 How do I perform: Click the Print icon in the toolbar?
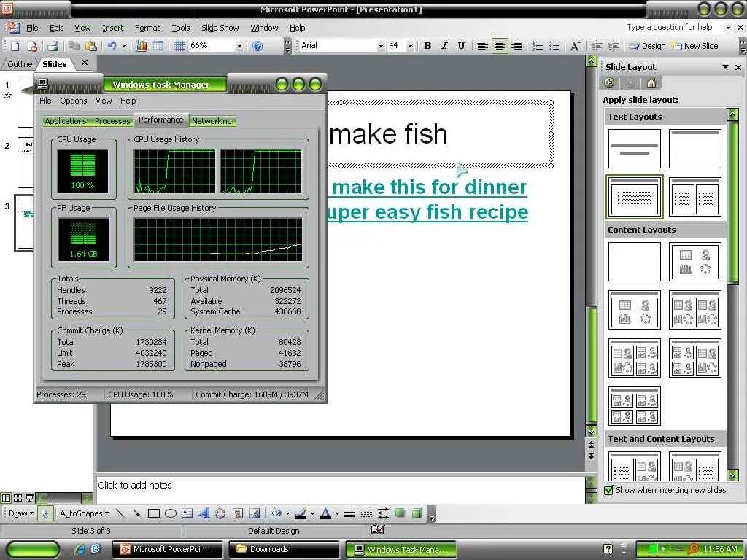(53, 46)
